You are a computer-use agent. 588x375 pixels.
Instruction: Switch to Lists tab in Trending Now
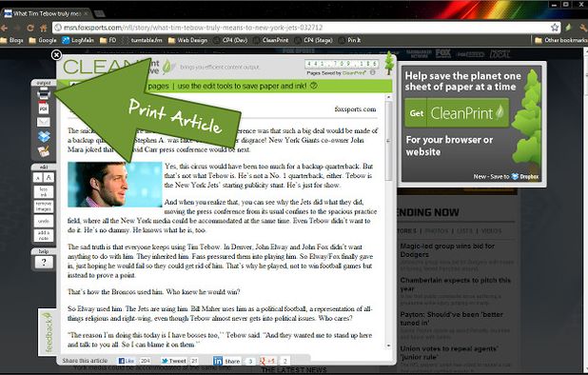tap(464, 230)
